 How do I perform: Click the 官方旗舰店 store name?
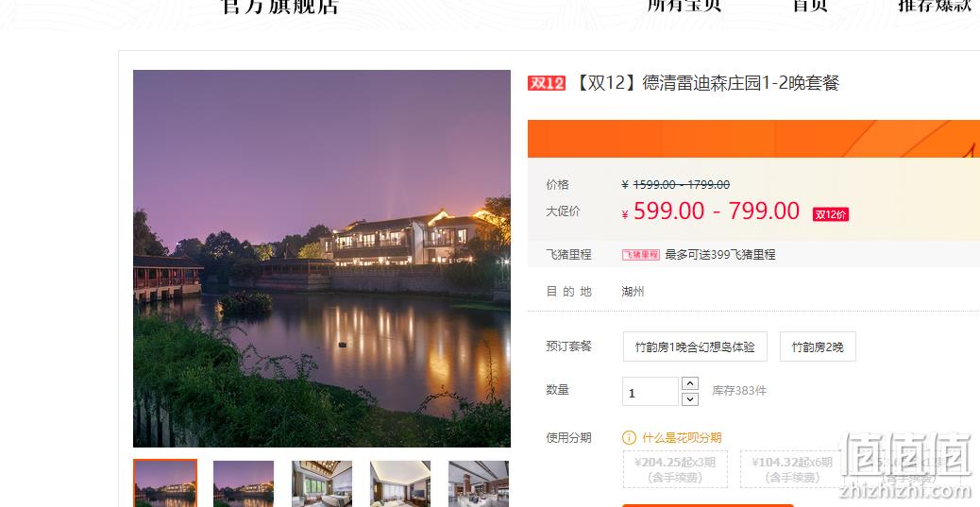point(279,7)
